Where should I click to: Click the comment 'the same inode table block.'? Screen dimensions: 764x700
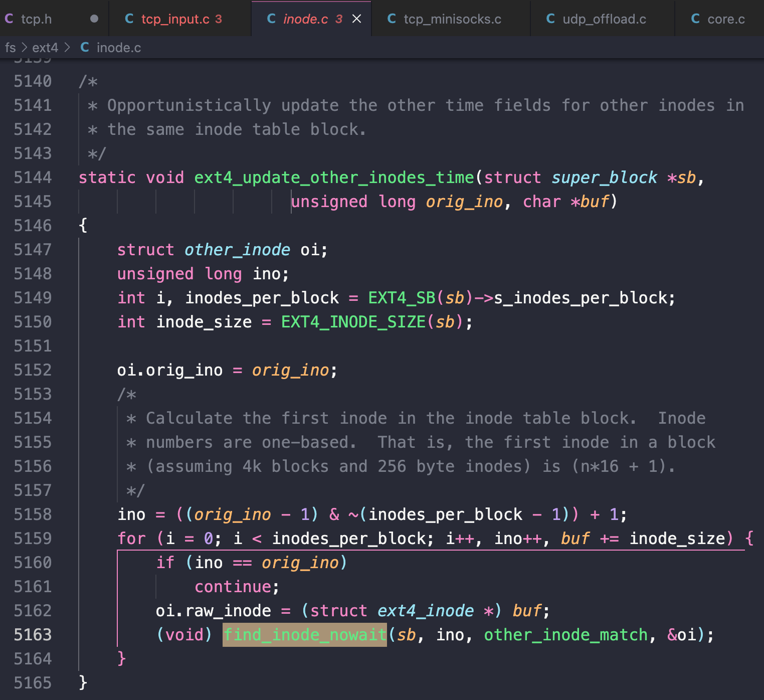click(237, 129)
